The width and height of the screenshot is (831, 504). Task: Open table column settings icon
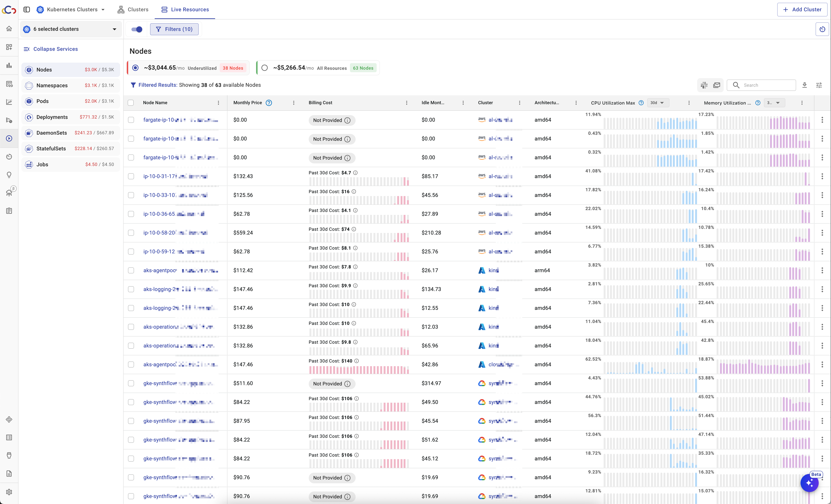click(x=819, y=85)
